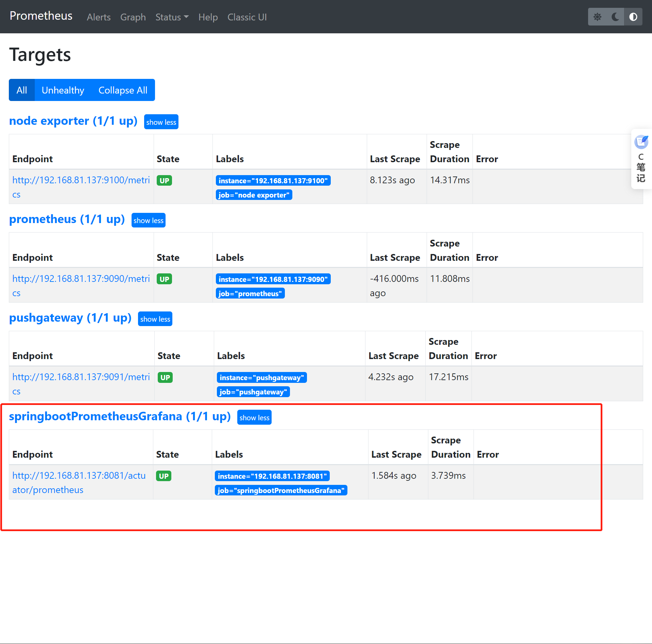The width and height of the screenshot is (652, 644).
Task: Filter to Unhealthy targets
Action: click(63, 90)
